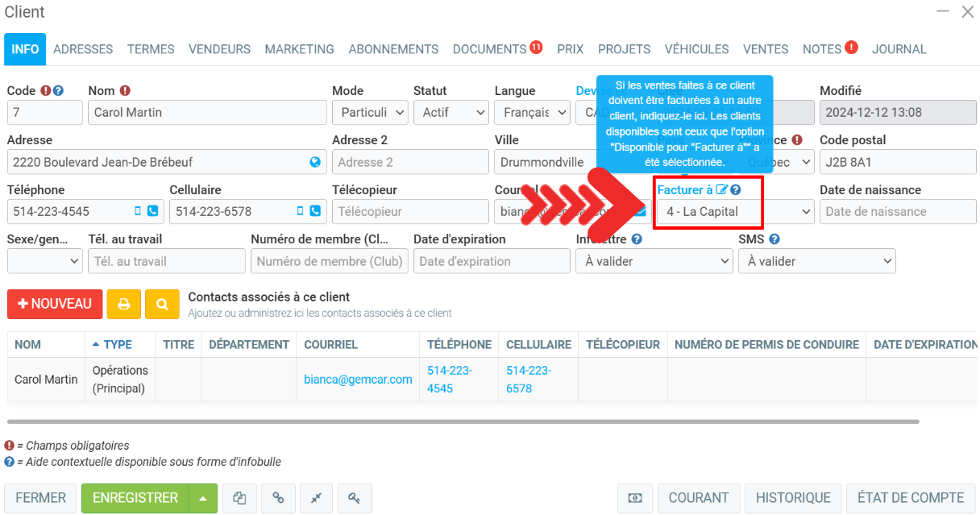This screenshot has width=980, height=515.
Task: Click the yellow print button
Action: (x=123, y=304)
